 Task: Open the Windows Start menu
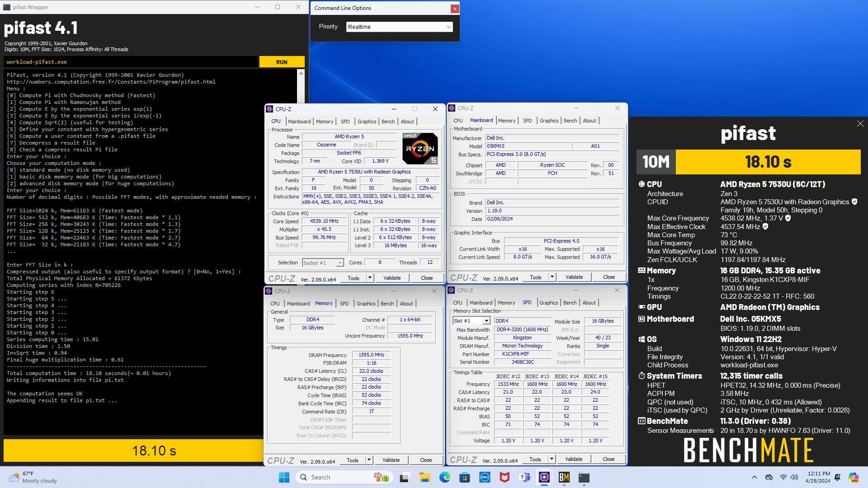(x=284, y=477)
